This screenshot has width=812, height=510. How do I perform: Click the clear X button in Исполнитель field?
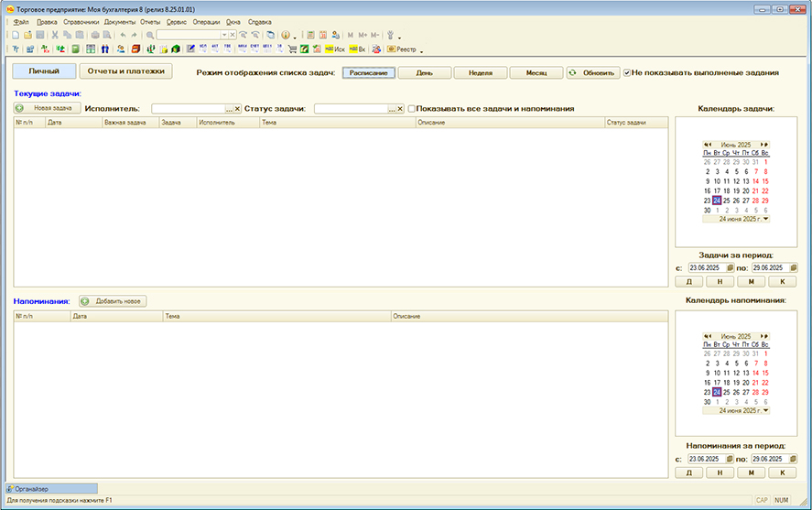tap(237, 109)
